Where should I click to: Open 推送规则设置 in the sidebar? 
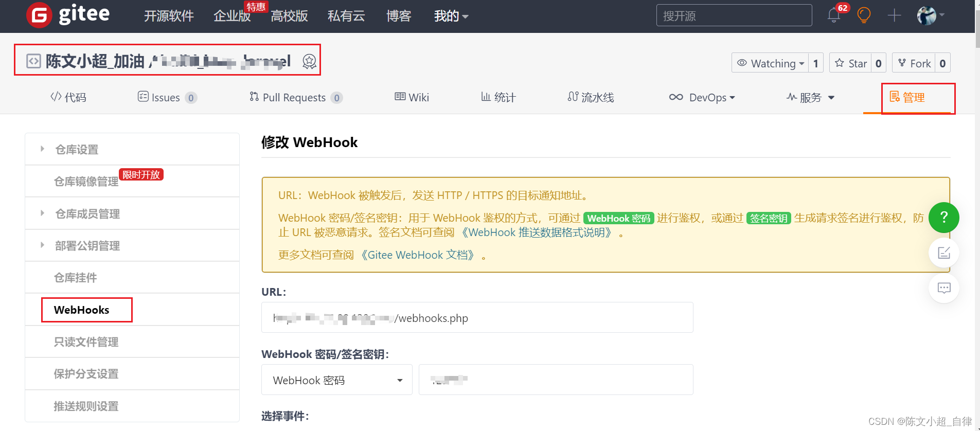132,406
